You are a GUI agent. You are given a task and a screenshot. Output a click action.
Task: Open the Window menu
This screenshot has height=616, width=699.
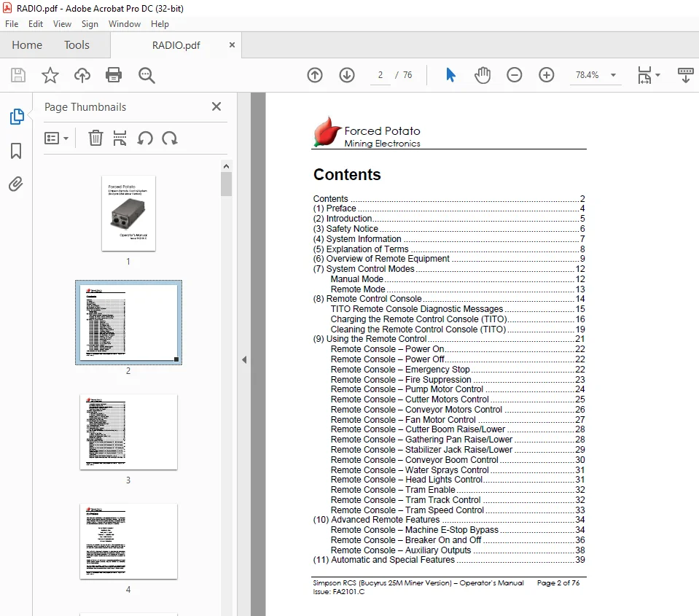(125, 24)
